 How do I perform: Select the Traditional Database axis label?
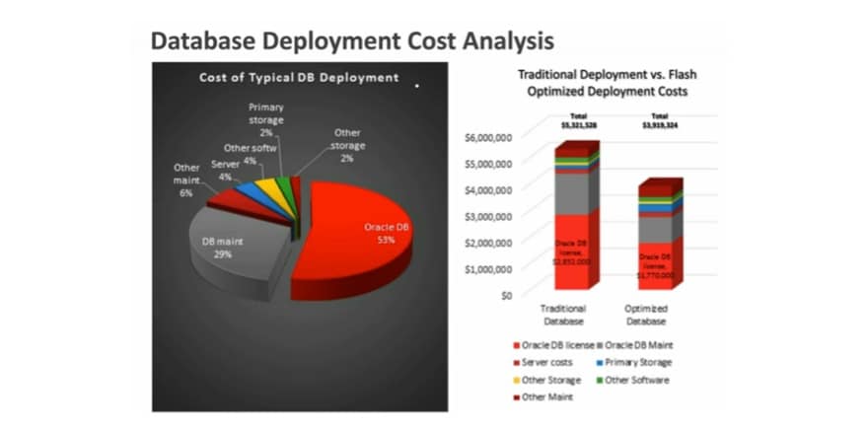click(x=563, y=315)
